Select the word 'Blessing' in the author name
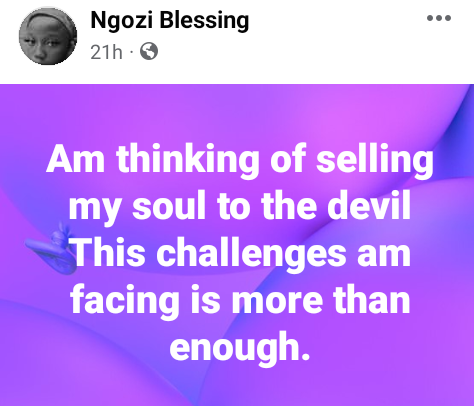This screenshot has height=406, width=474. pos(204,21)
